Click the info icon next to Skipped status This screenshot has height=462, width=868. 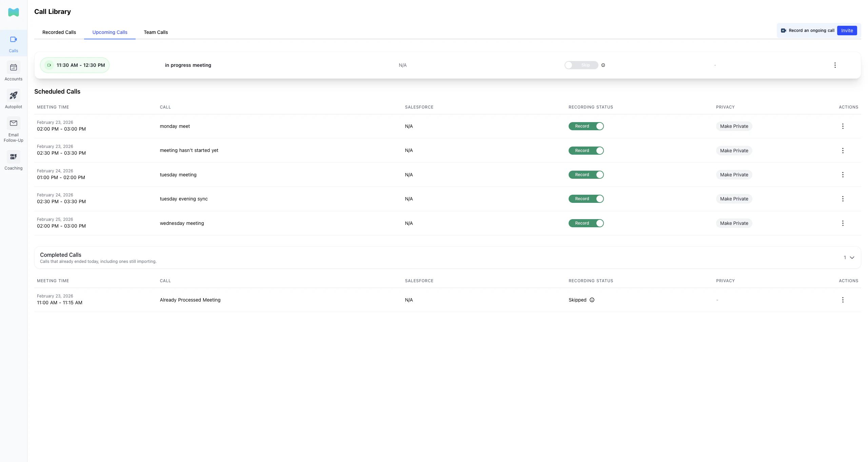[592, 300]
